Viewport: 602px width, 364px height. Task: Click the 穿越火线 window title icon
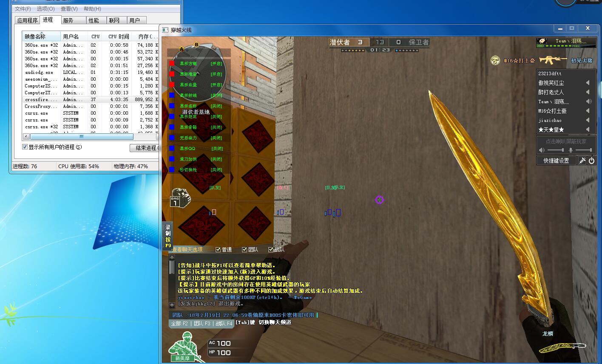[x=165, y=30]
